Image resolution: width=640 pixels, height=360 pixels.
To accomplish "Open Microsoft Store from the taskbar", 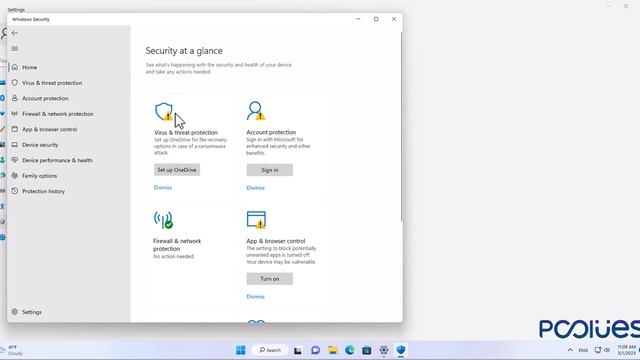I will click(x=367, y=350).
